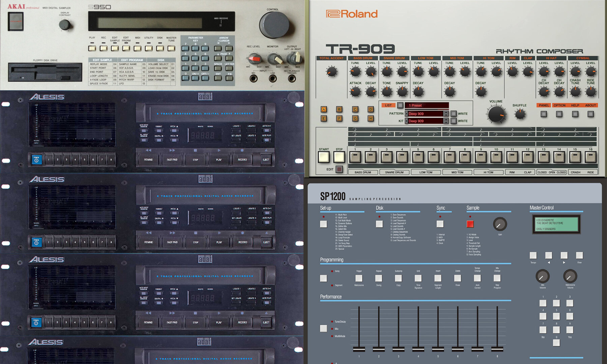
Task: Click the TR-909 SHUFFLE knob
Action: coord(520,114)
